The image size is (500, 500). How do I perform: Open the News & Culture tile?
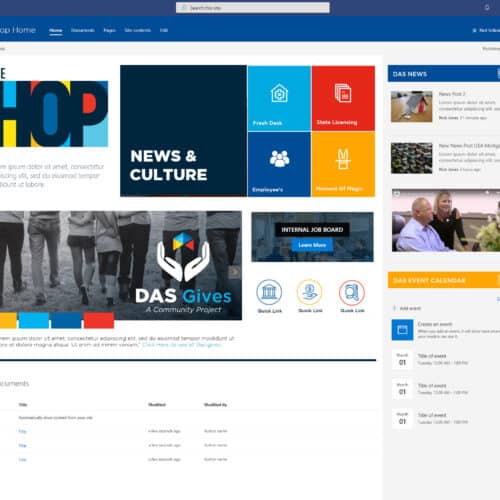(183, 131)
